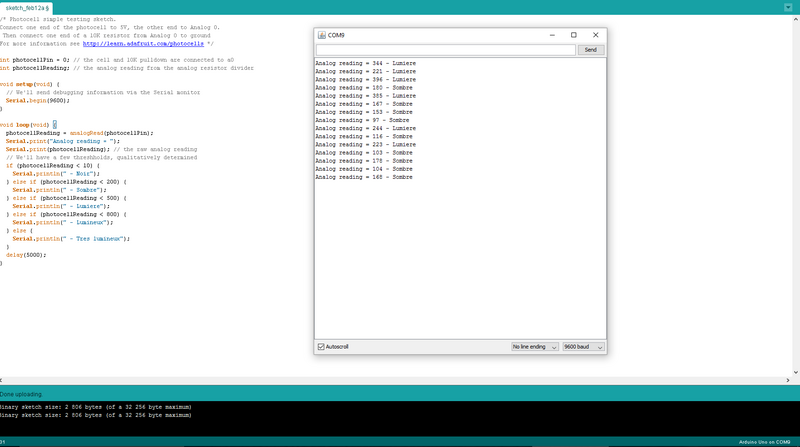Screen dimensions: 800x447
Task: Disable the Autoscroll checkbox
Action: [x=321, y=346]
